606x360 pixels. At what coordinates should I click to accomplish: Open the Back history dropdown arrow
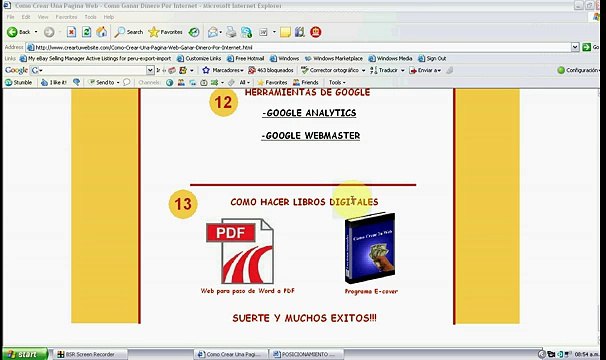coord(36,32)
